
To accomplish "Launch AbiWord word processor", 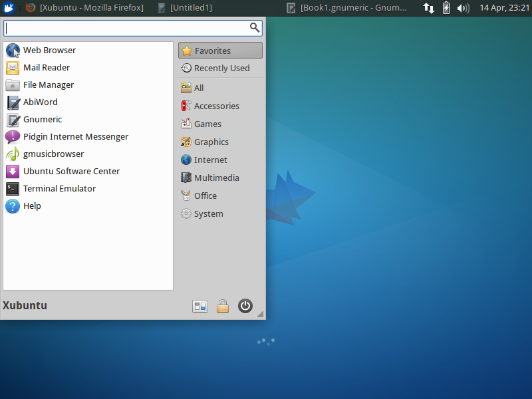I will click(x=40, y=102).
